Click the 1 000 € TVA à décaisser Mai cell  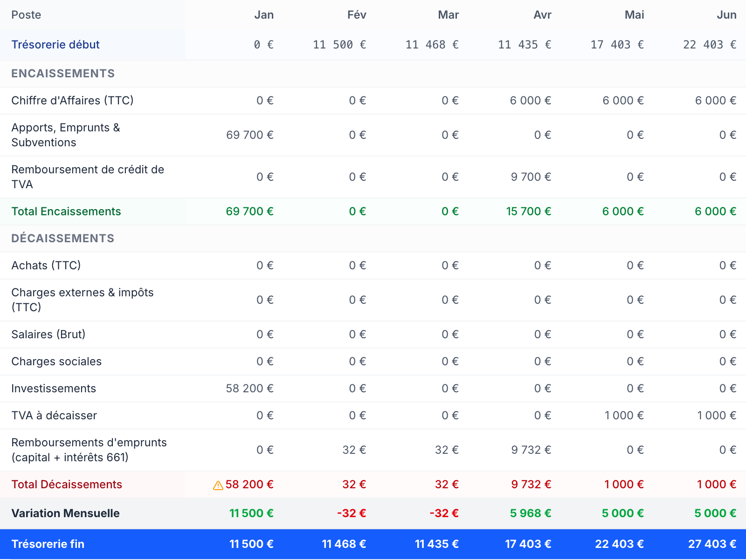(x=624, y=416)
